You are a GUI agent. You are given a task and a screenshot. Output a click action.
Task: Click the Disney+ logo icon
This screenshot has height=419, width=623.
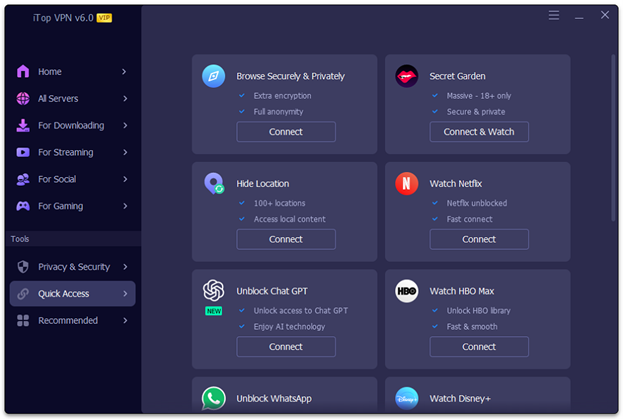[x=406, y=398]
